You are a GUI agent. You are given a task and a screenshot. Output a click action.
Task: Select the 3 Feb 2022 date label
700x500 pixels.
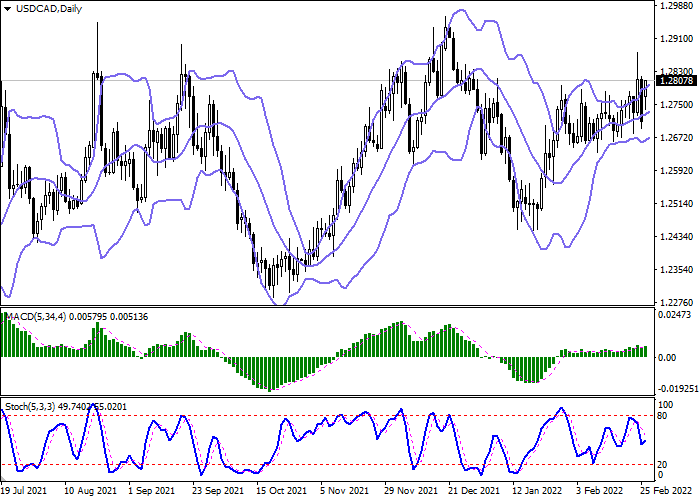pos(600,490)
